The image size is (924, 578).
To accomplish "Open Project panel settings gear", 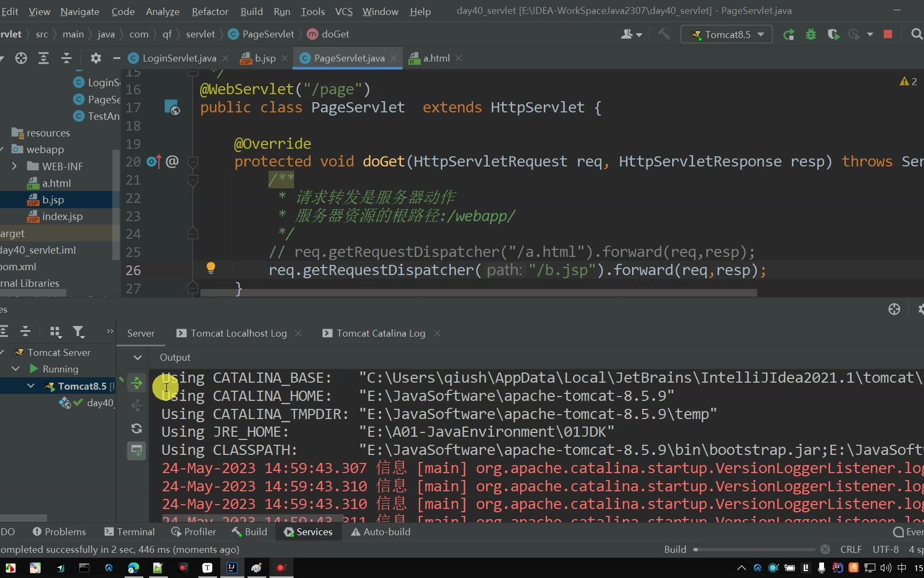I will [x=96, y=58].
